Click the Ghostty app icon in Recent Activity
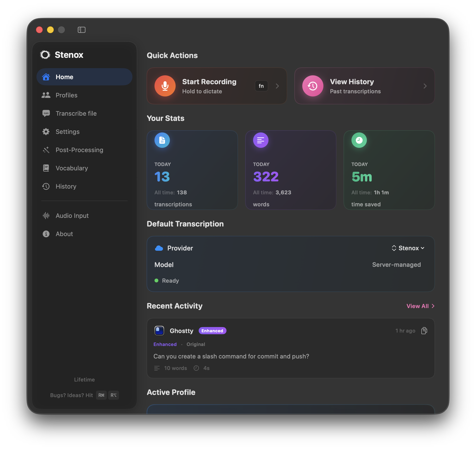This screenshot has width=476, height=465. coord(159,331)
